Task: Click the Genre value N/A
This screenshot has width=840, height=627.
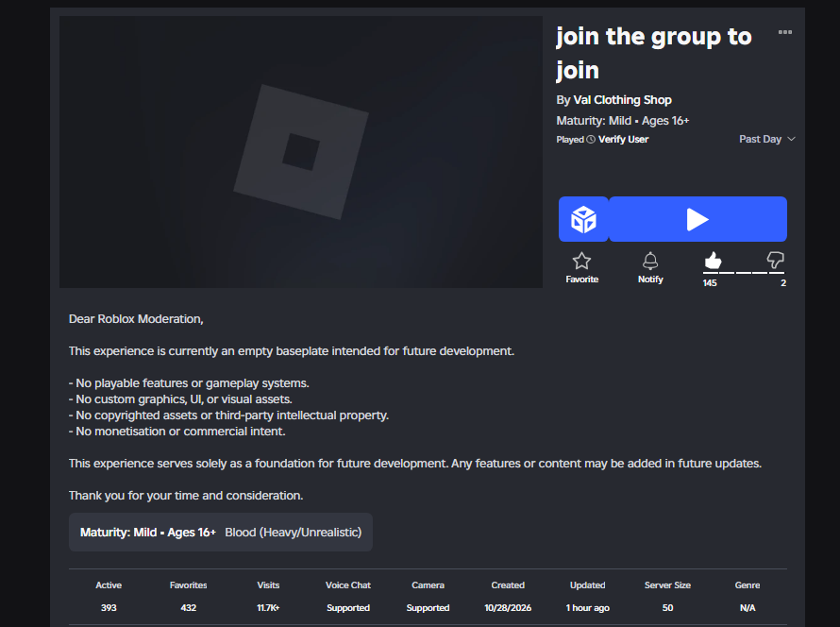Action: [x=748, y=608]
